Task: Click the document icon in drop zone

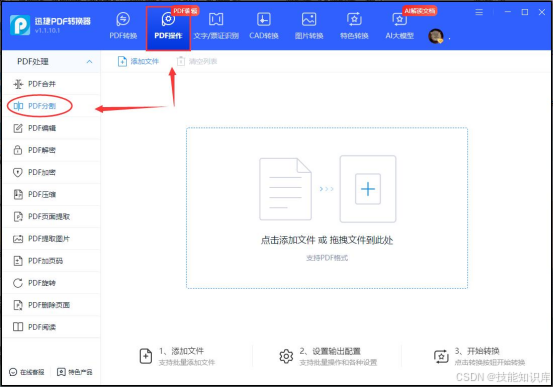Action: (285, 189)
